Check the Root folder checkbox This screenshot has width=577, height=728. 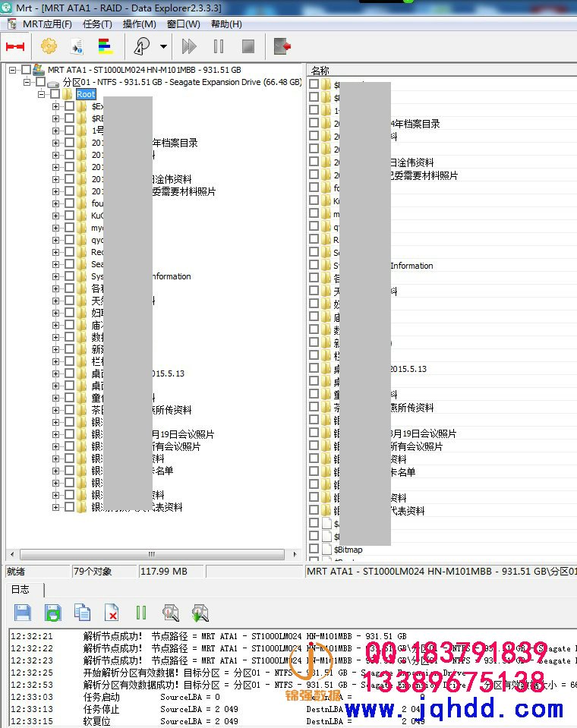click(55, 94)
